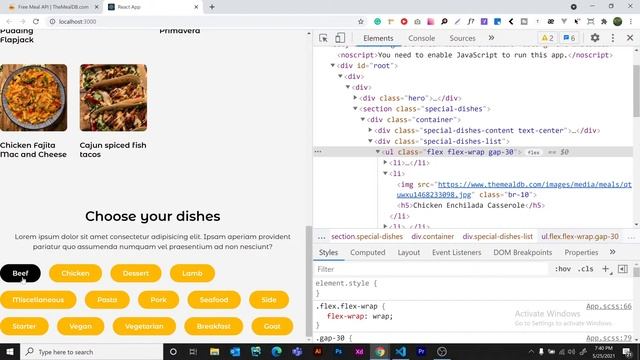Image resolution: width=640 pixels, height=360 pixels.
Task: Collapse the ul flex flex-wrap gap-30 node
Action: 378,151
